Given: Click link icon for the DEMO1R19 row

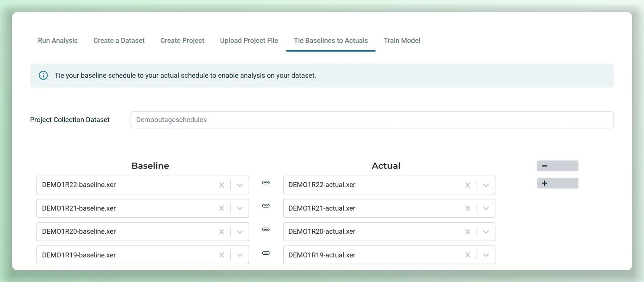Looking at the screenshot, I should pyautogui.click(x=266, y=253).
